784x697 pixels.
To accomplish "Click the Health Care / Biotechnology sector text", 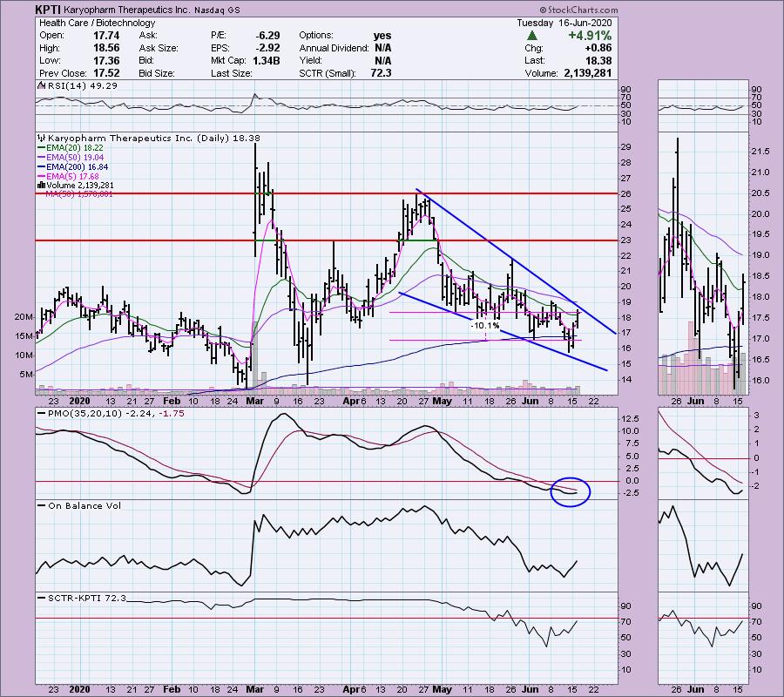I will (97, 23).
